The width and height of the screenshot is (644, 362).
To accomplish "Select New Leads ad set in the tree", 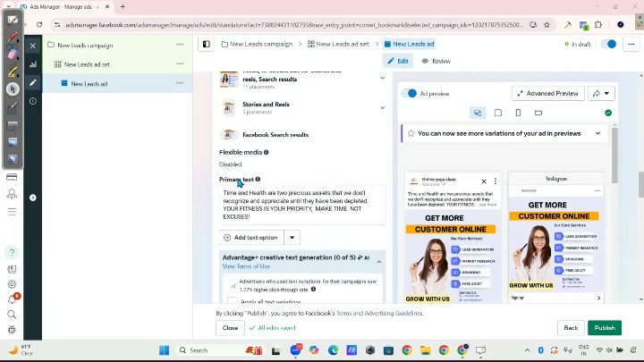I will tap(87, 64).
